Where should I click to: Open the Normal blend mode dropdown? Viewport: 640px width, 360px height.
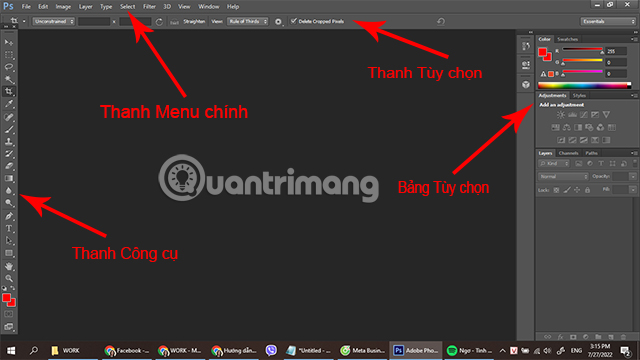click(563, 176)
